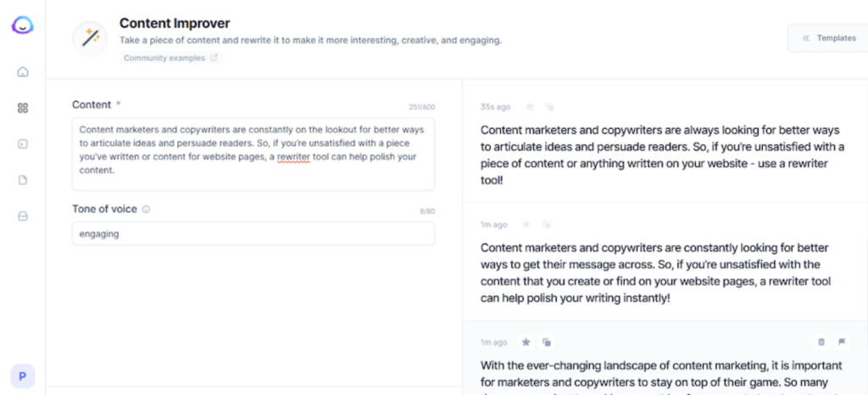Copy the third output to clipboard

click(547, 342)
